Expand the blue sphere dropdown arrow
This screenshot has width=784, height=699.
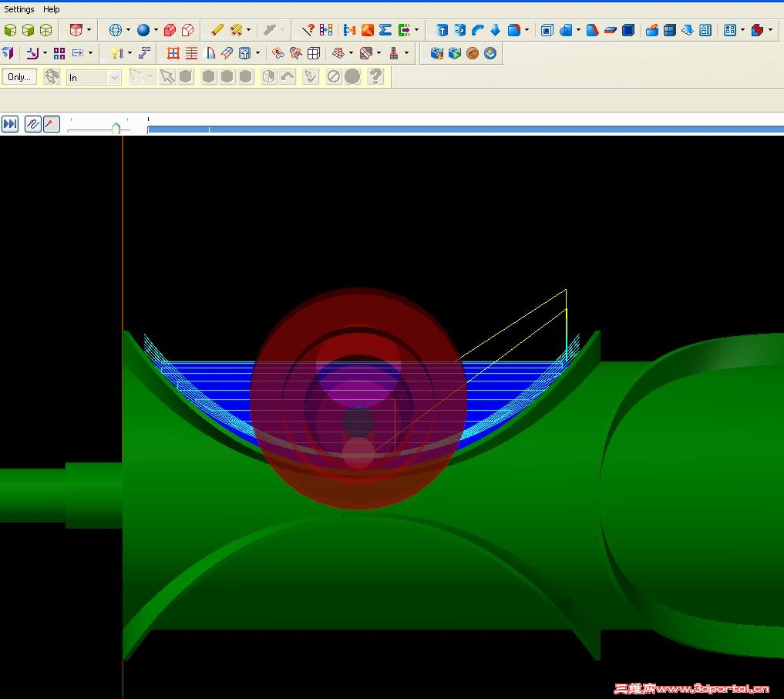(x=156, y=30)
